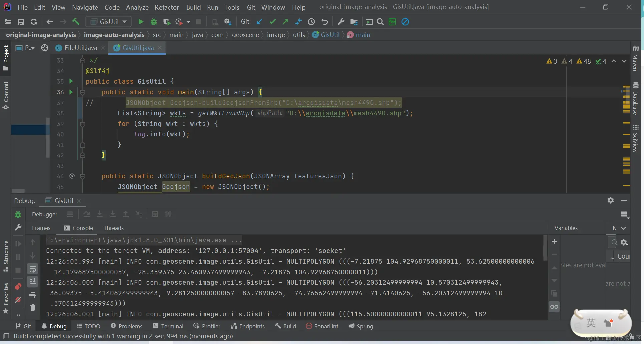Viewport: 644px width, 344px height.
Task: Toggle Mute Breakpoints icon
Action: tap(18, 300)
